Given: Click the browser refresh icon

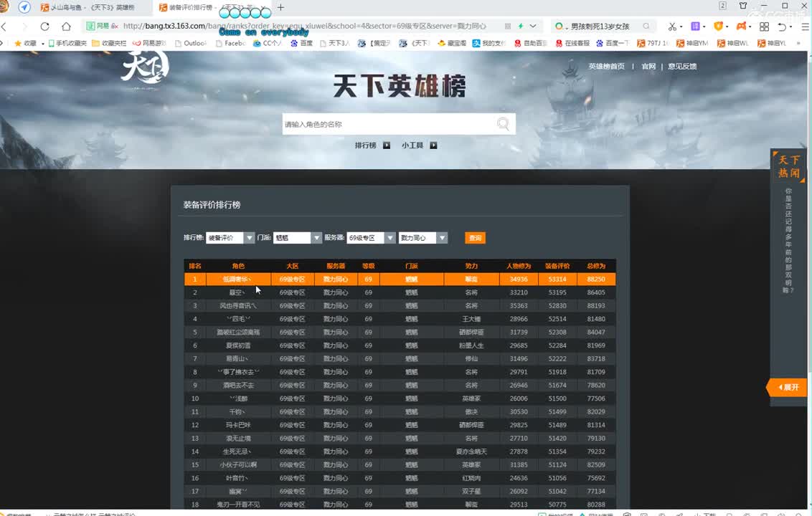Looking at the screenshot, I should click(44, 27).
